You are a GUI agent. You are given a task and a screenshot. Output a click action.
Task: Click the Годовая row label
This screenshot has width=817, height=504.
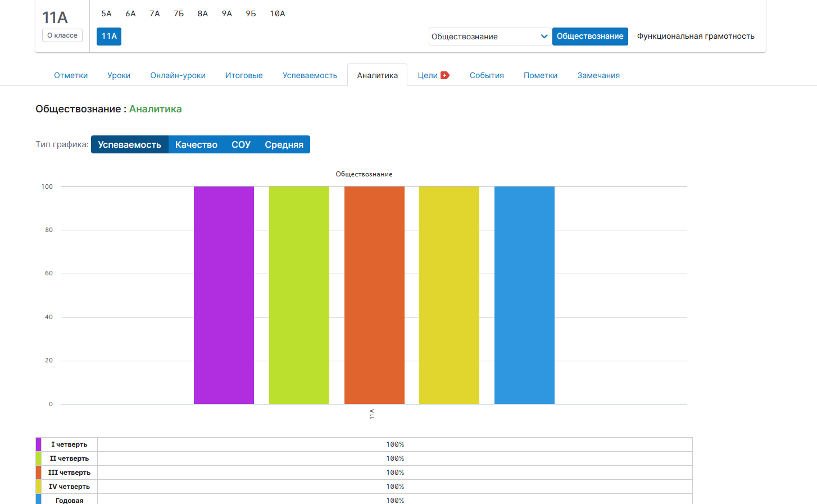click(x=69, y=500)
